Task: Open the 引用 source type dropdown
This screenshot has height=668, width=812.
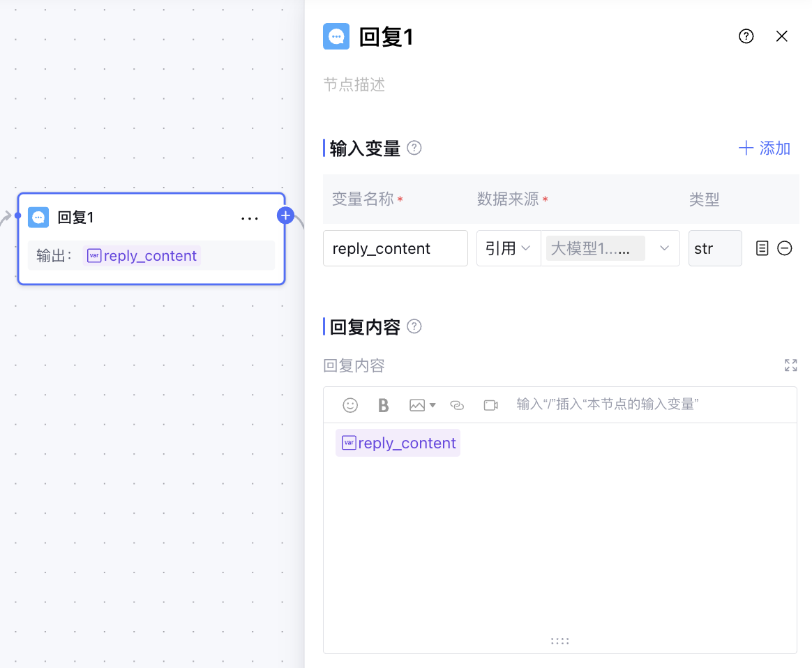Action: click(508, 248)
